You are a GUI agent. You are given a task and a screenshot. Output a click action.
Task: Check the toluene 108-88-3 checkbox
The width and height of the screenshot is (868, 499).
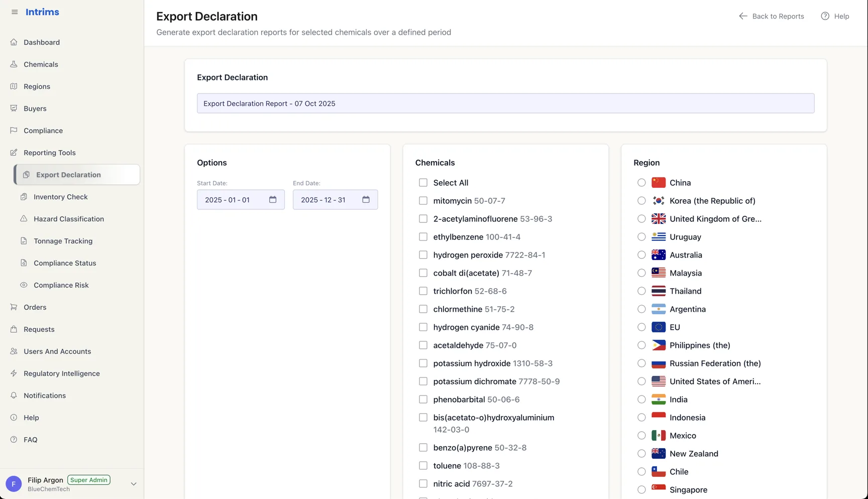point(423,466)
